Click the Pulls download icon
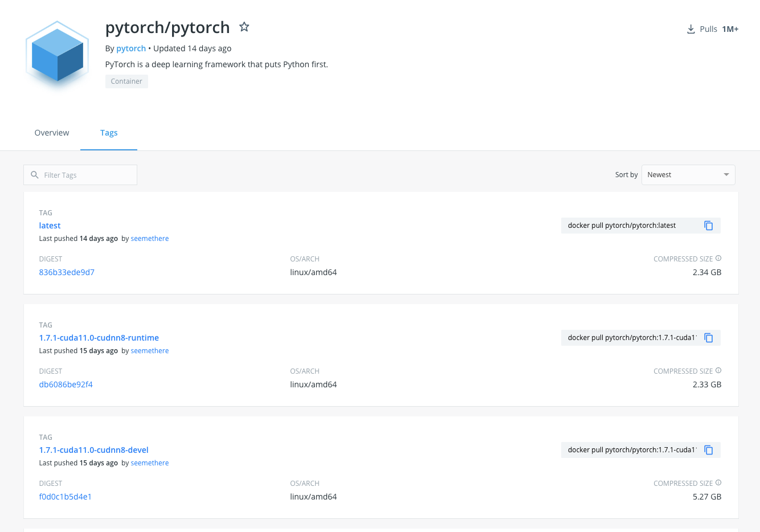Screen dimensions: 760x532 pos(690,28)
